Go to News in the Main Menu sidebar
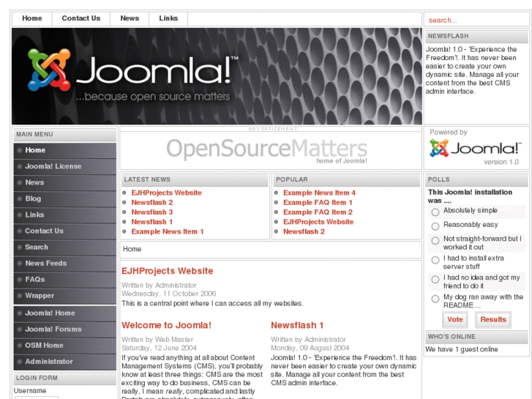This screenshot has height=399, width=532. [65, 183]
